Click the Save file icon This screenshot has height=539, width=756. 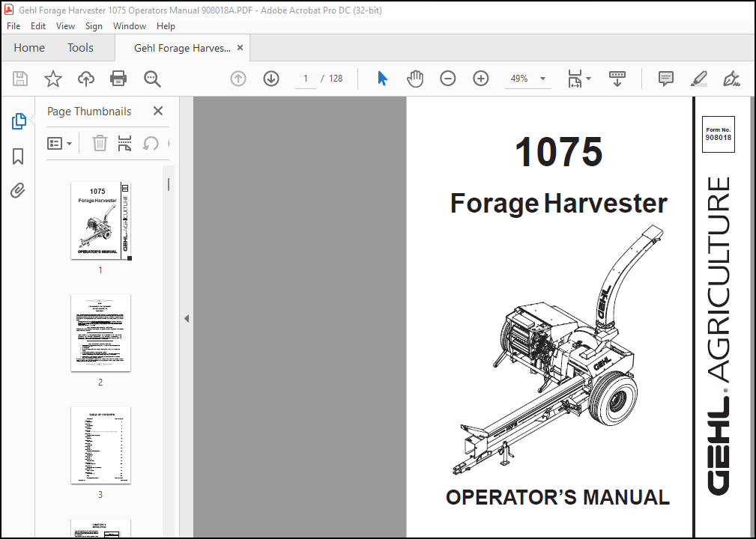[20, 79]
